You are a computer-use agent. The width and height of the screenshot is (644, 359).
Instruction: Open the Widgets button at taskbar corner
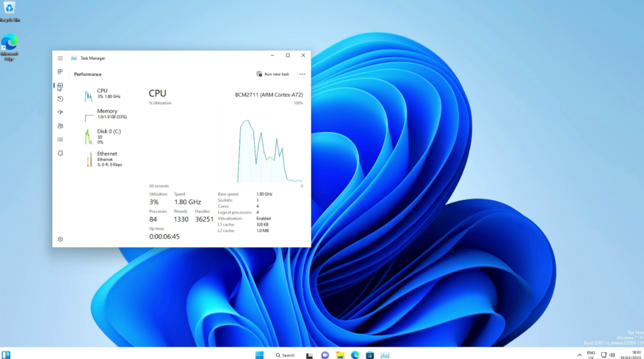6,355
